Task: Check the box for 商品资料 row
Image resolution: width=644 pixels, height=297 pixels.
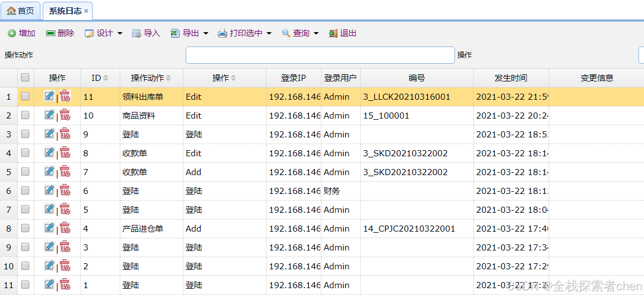Action: coord(25,115)
